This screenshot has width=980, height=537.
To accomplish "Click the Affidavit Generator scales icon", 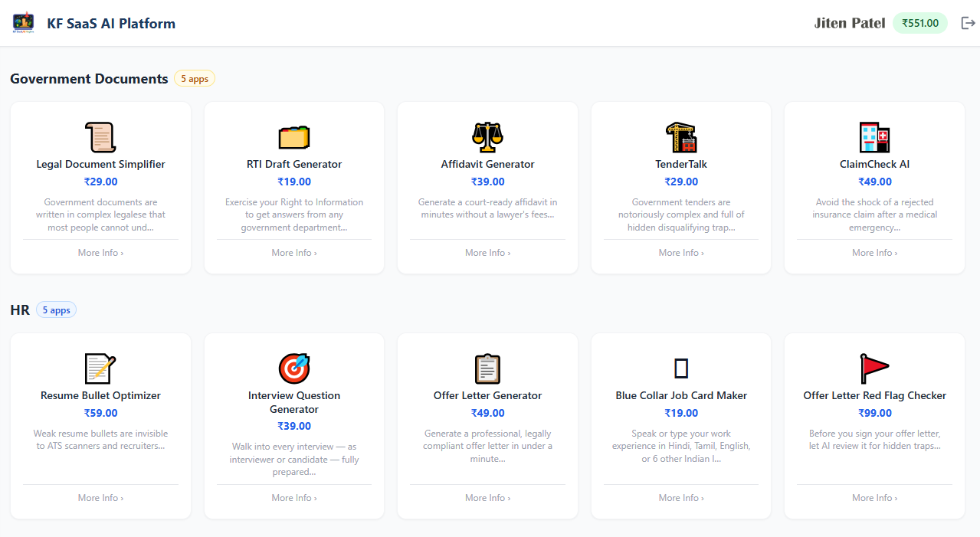I will pyautogui.click(x=487, y=136).
